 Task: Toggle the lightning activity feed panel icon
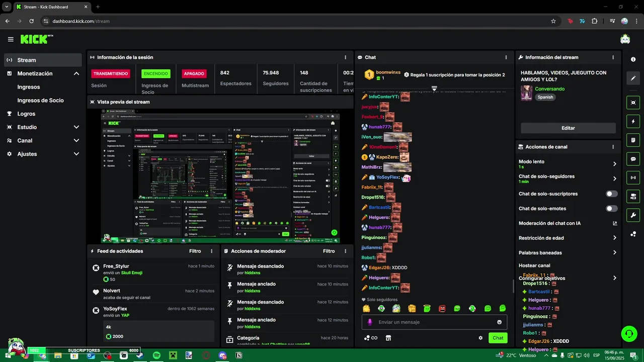point(633,122)
